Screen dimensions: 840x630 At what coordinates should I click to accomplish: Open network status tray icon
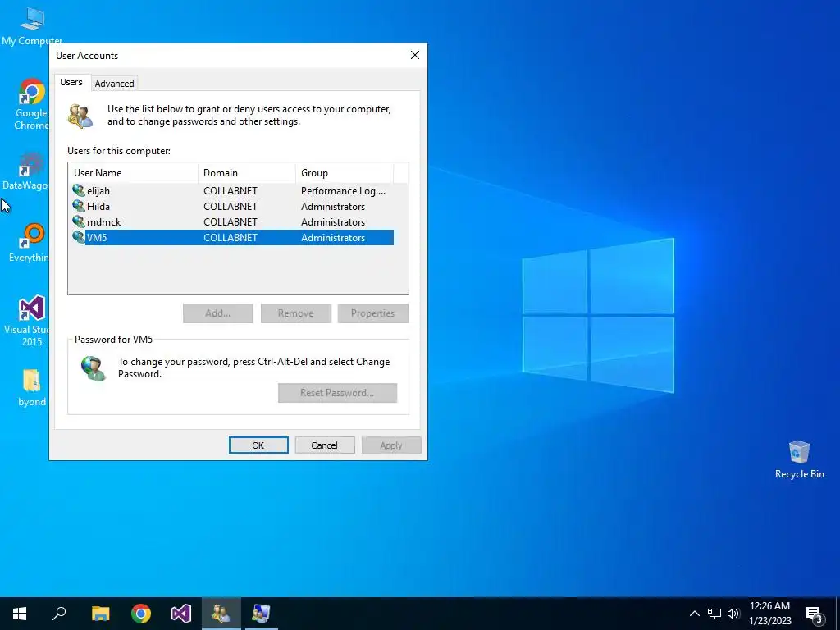click(x=714, y=614)
